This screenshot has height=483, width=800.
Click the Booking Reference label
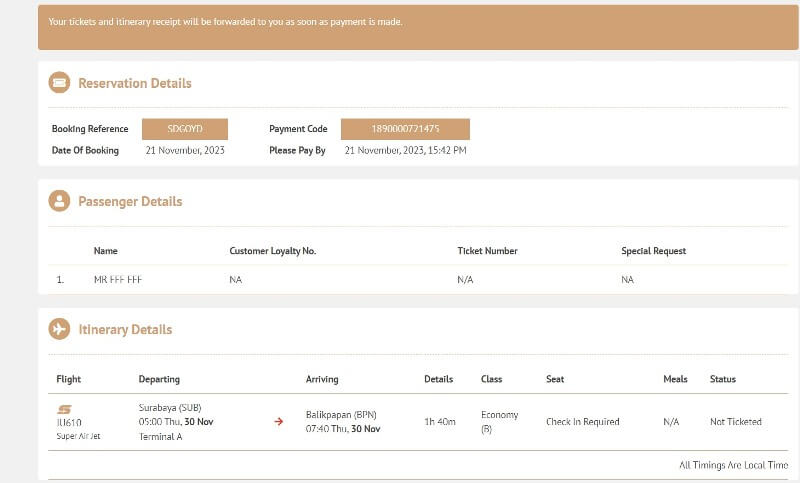click(x=90, y=129)
